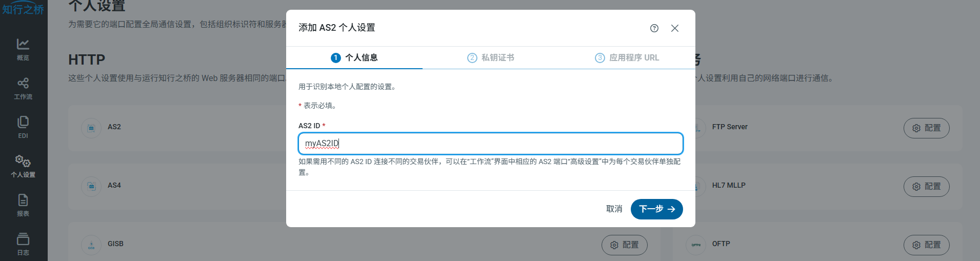Switch to the 应用程序 URL step tab
Image resolution: width=980 pixels, height=261 pixels.
tap(627, 58)
